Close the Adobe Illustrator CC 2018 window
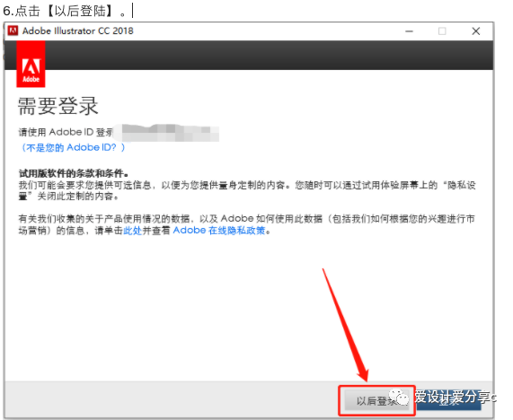This screenshot has width=513, height=420. click(x=476, y=31)
